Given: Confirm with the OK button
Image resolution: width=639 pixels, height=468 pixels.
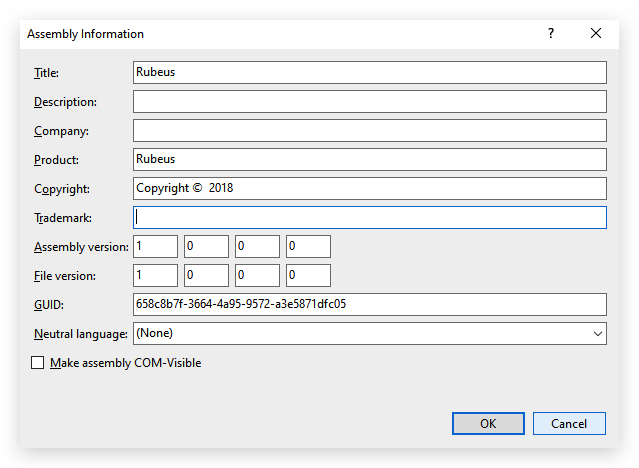Looking at the screenshot, I should point(488,424).
